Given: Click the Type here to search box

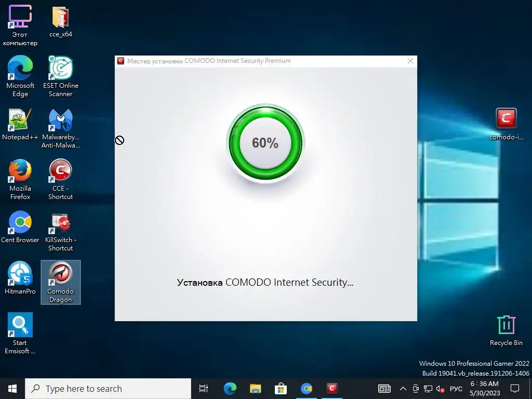Looking at the screenshot, I should tap(108, 389).
